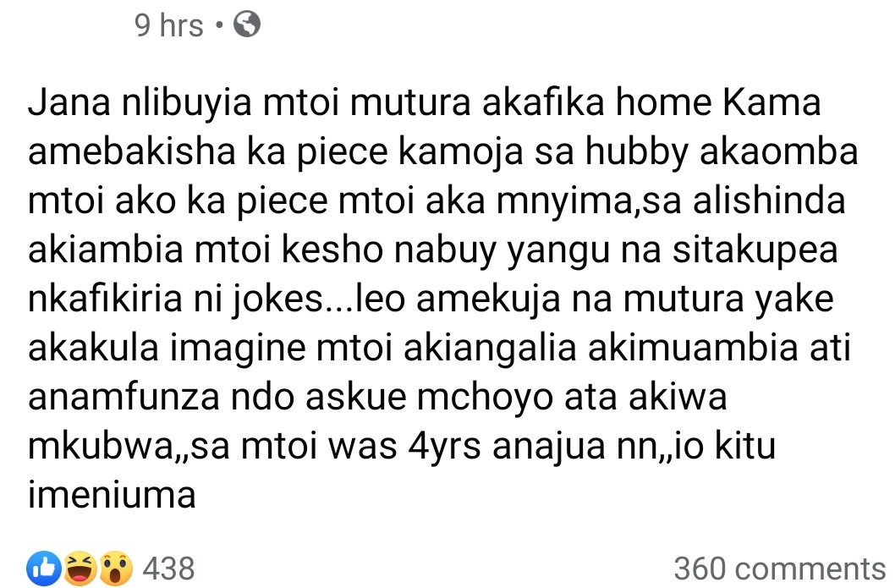This screenshot has height=588, width=895.
Task: Click the Wow surprised reaction icon
Action: coord(114,569)
